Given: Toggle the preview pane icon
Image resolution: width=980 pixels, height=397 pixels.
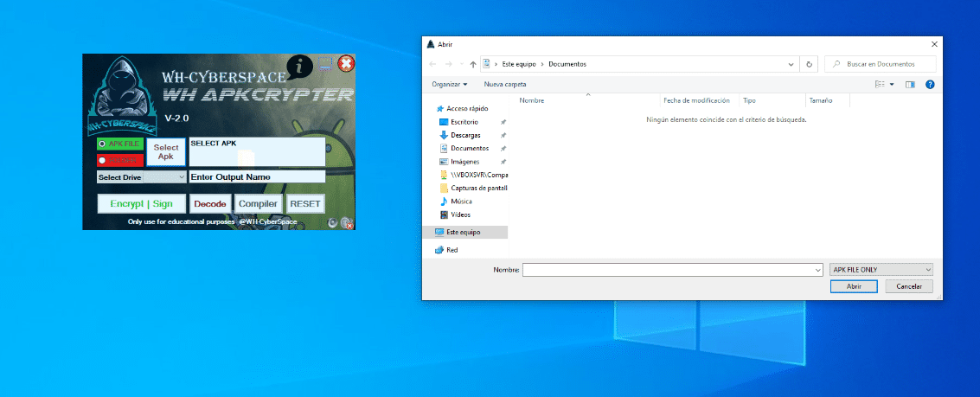Looking at the screenshot, I should [910, 84].
